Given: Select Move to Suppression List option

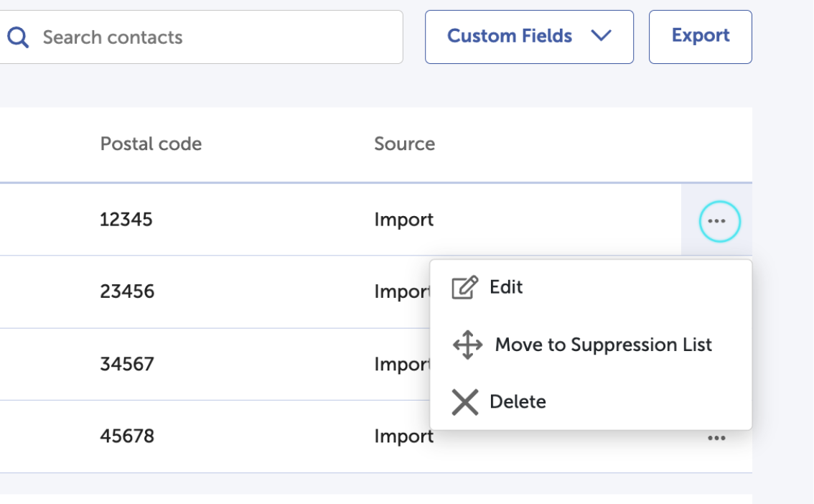Looking at the screenshot, I should (x=603, y=345).
